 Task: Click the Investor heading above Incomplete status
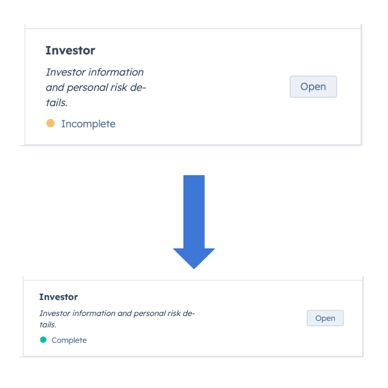pyautogui.click(x=70, y=50)
